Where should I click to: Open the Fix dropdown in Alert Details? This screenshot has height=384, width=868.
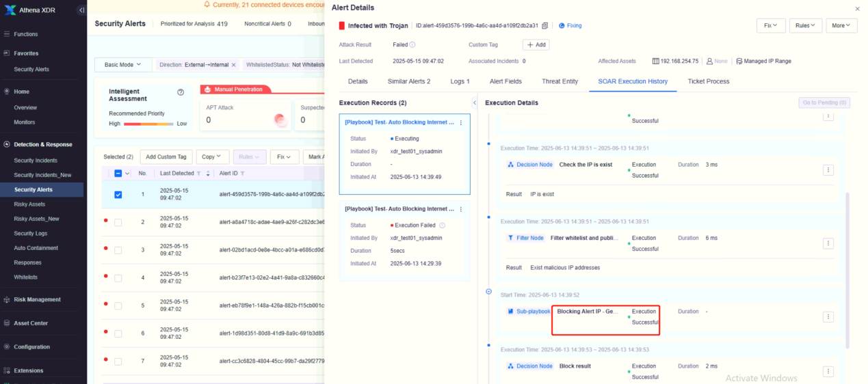pyautogui.click(x=771, y=26)
